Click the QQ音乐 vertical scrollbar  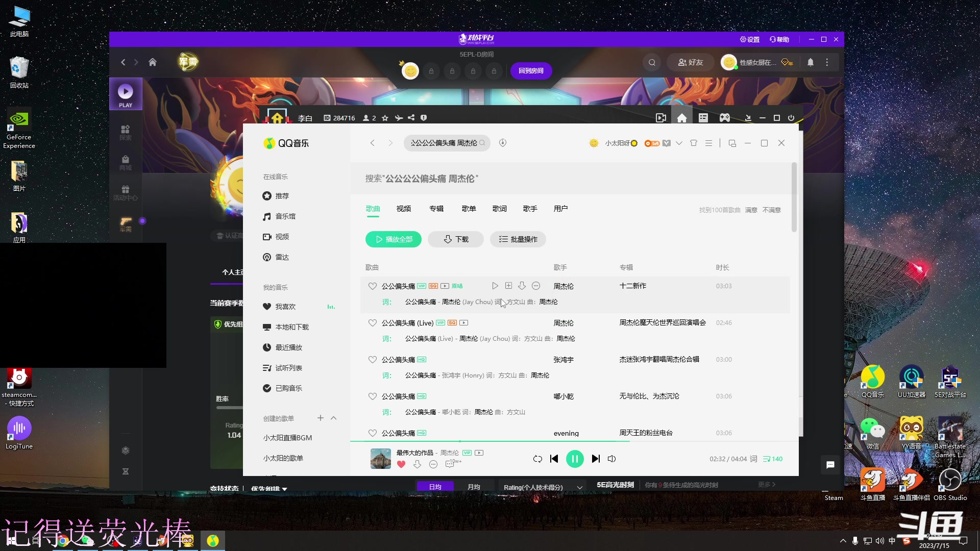(794, 197)
